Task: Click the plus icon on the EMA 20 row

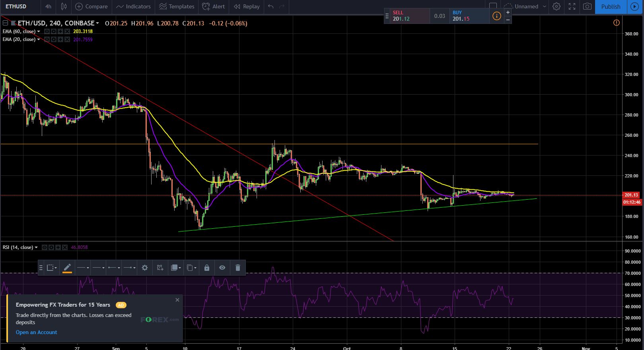Action: (60, 39)
